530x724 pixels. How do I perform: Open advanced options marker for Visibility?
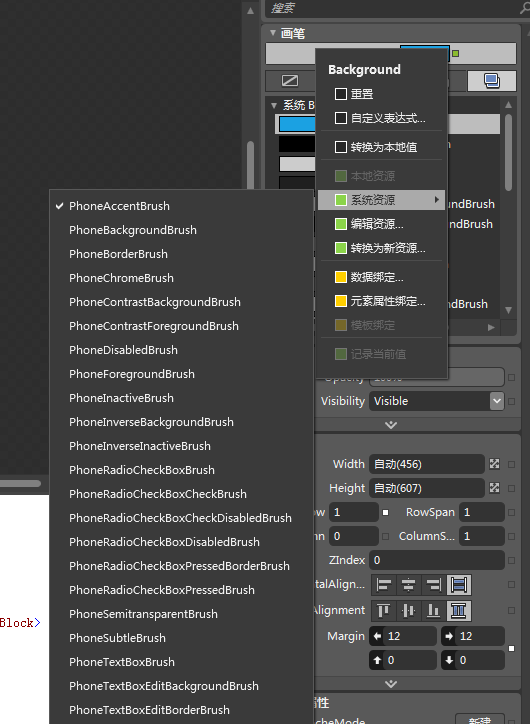point(512,401)
